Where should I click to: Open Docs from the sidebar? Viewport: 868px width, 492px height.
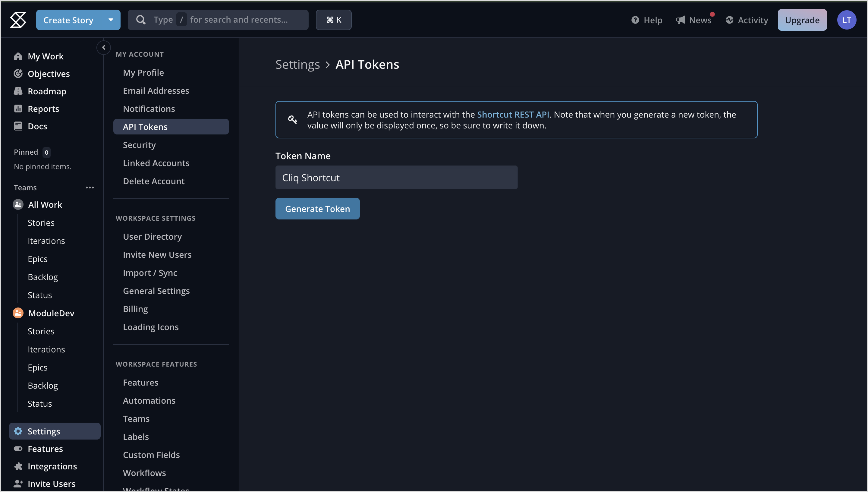click(x=37, y=126)
